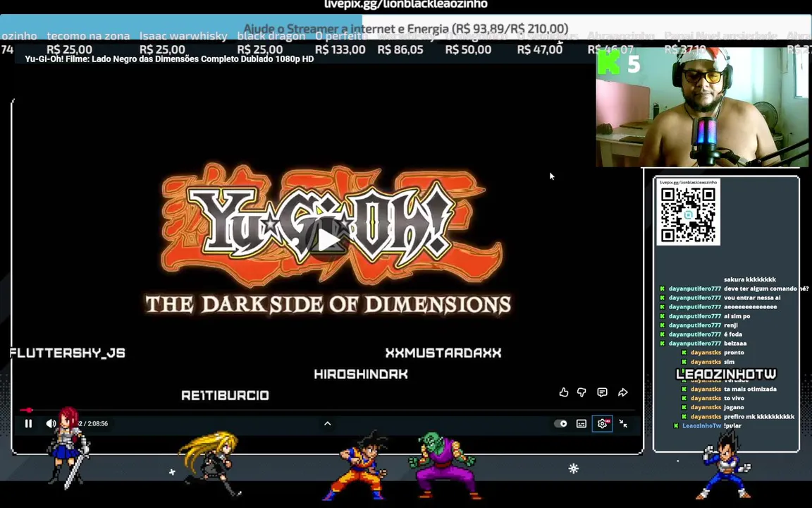Mute the video using the speaker icon
This screenshot has height=508, width=812.
point(50,423)
